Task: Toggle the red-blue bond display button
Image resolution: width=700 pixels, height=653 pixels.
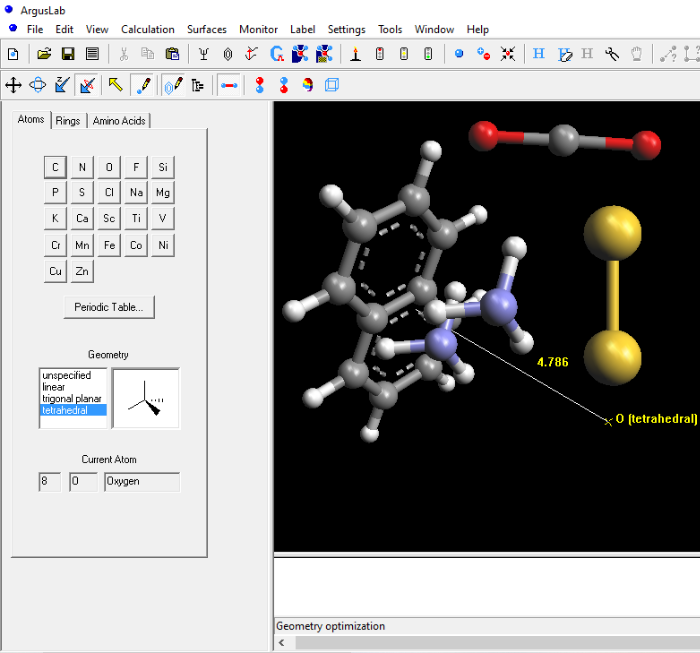Action: pyautogui.click(x=229, y=86)
